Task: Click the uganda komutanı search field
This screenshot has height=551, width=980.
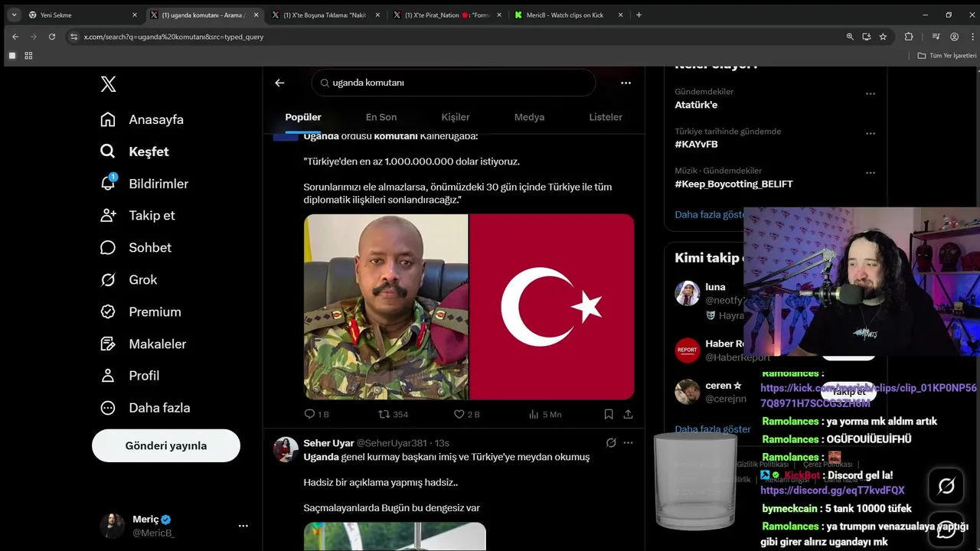Action: click(x=453, y=83)
